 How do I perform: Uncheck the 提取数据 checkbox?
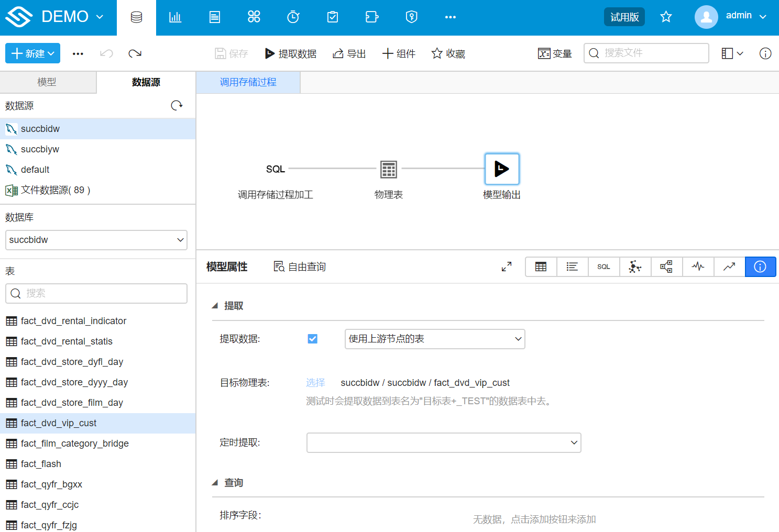pyautogui.click(x=313, y=339)
